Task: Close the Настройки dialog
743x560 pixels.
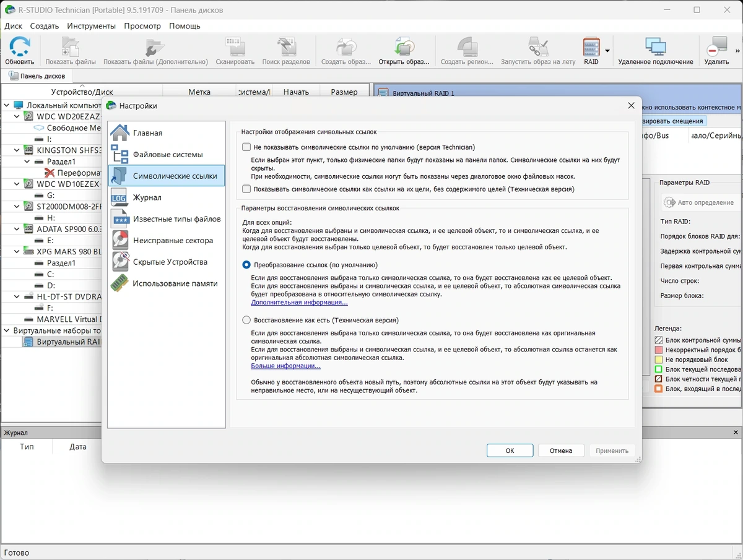Action: [x=631, y=106]
